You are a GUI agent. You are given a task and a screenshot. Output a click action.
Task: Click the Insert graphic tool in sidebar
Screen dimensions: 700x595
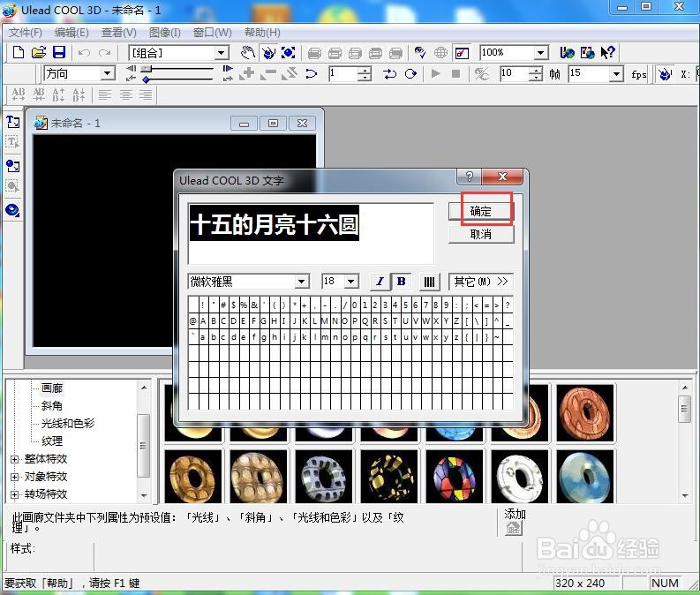(12, 166)
